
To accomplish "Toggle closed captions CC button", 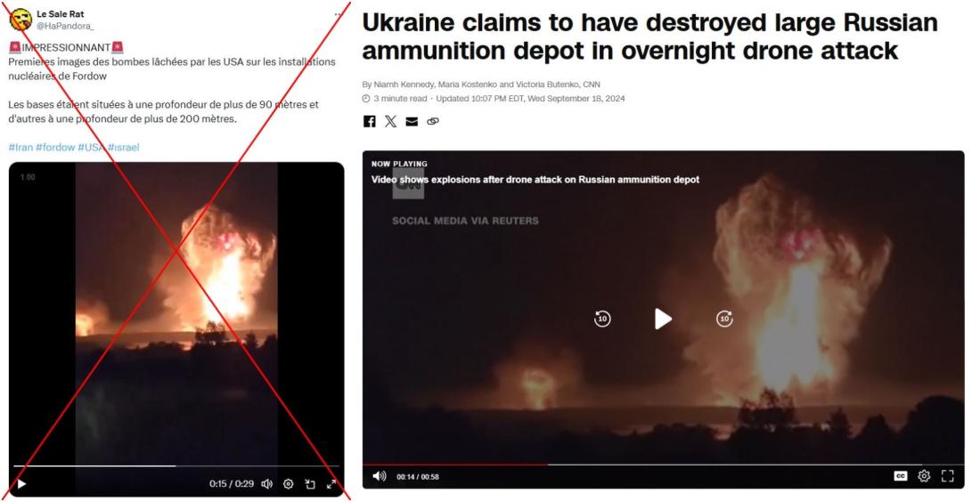I will click(x=901, y=476).
